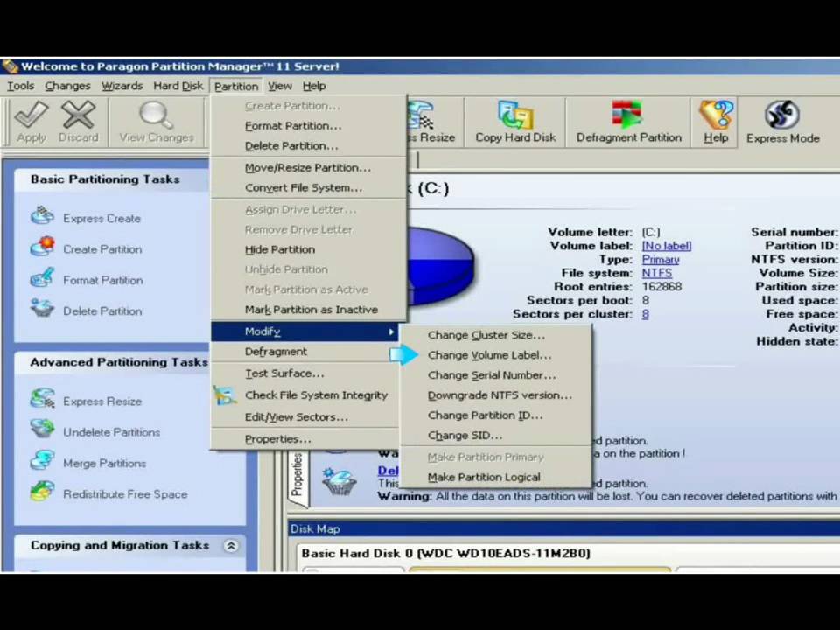Open the Changes menu
The height and width of the screenshot is (630, 840).
point(67,86)
